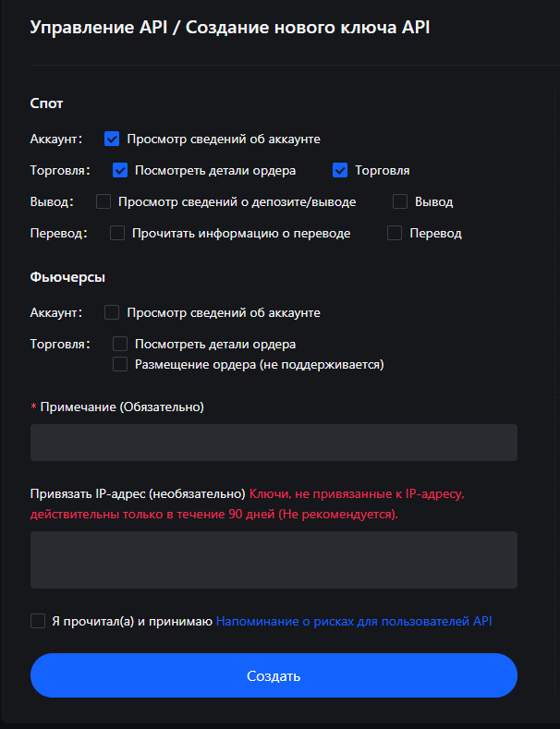Focus the 'Примечание (Обязательно)' input field
The height and width of the screenshot is (729, 560).
[274, 443]
